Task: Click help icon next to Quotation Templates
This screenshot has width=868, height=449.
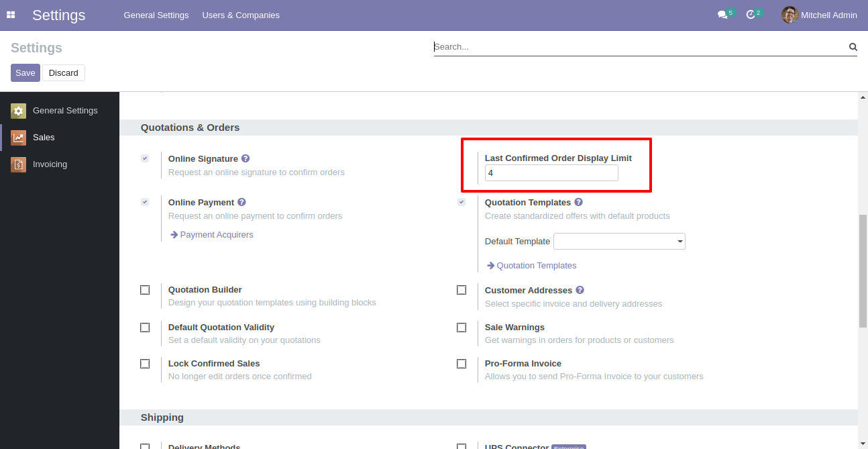Action: click(578, 202)
